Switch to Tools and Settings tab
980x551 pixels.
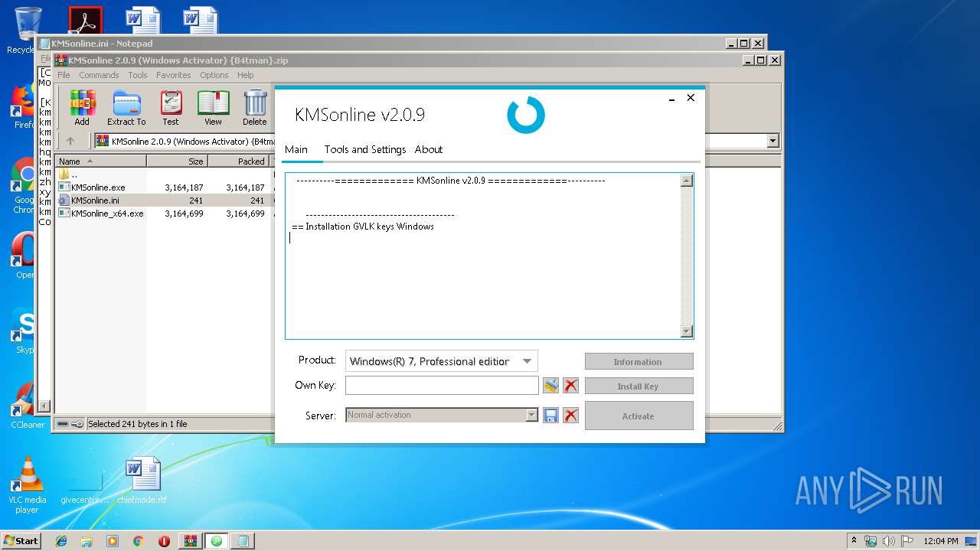(365, 149)
